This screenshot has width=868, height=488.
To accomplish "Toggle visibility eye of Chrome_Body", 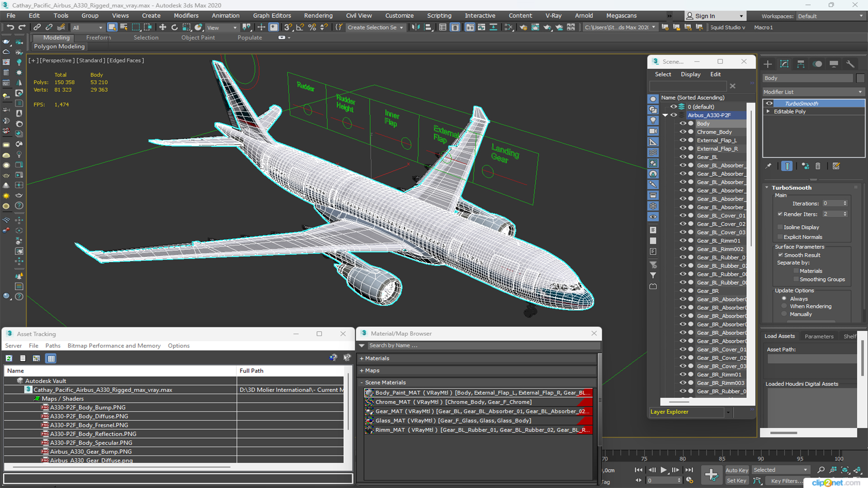I will click(683, 132).
